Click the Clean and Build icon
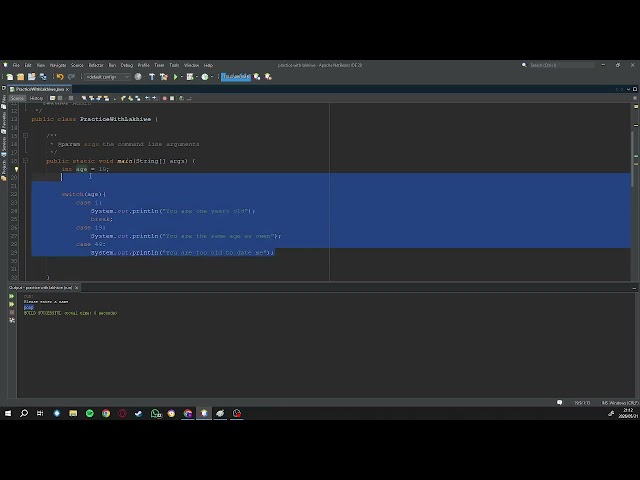The image size is (640, 480). [x=164, y=77]
